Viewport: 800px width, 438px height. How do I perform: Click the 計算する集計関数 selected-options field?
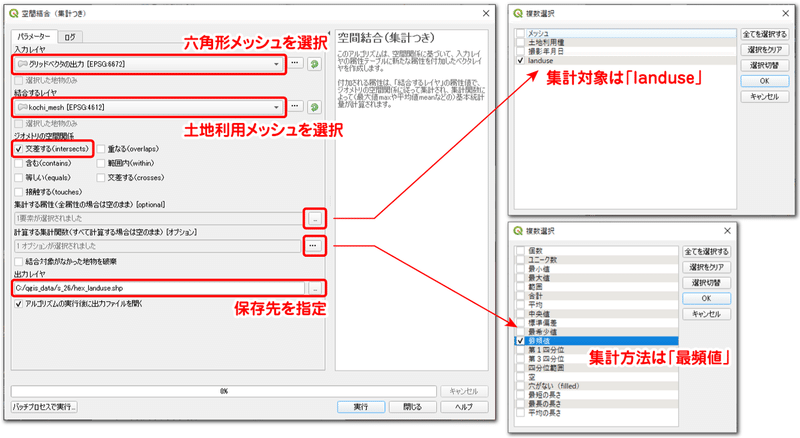[158, 246]
